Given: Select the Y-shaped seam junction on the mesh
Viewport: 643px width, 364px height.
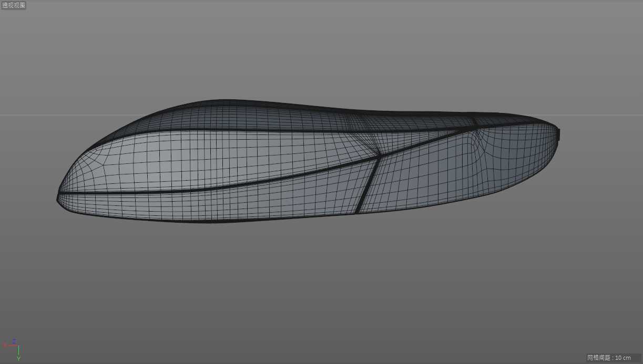Looking at the screenshot, I should 379,155.
